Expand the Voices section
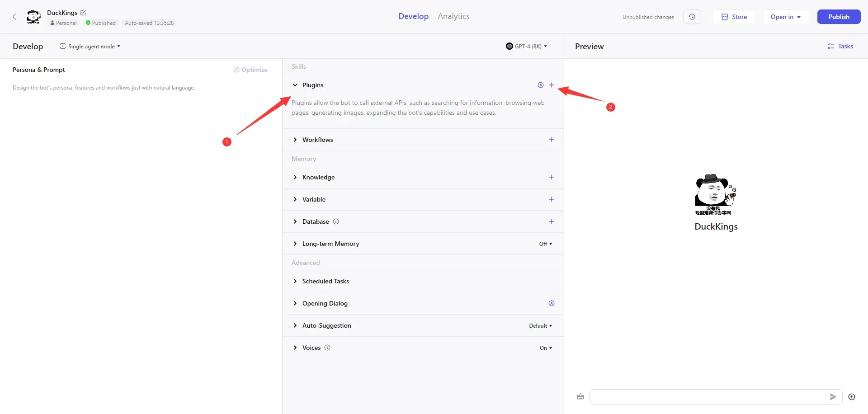Screen dimensions: 868x414 tap(295, 348)
